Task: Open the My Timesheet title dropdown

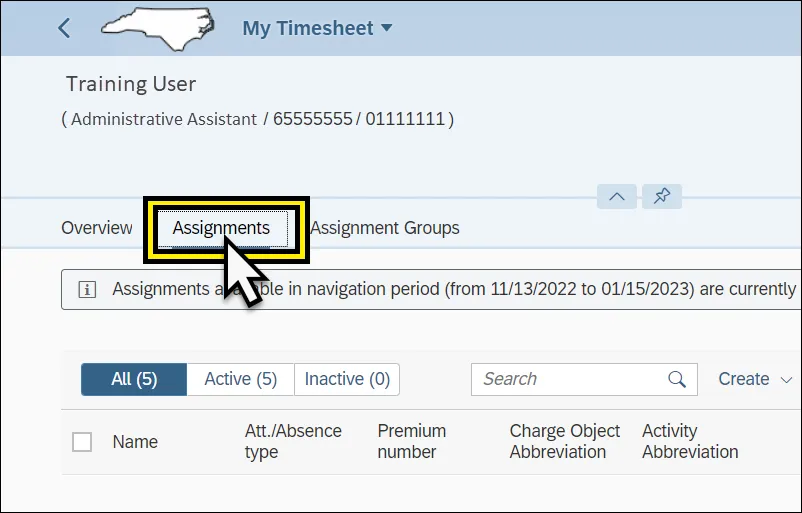Action: 317,28
